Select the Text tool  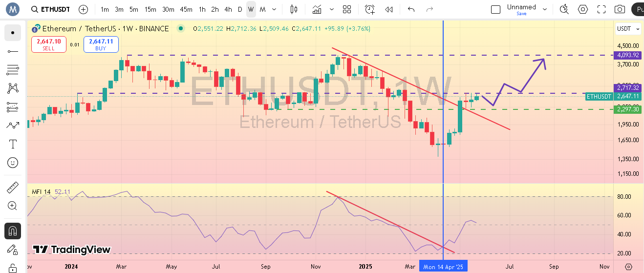[13, 144]
